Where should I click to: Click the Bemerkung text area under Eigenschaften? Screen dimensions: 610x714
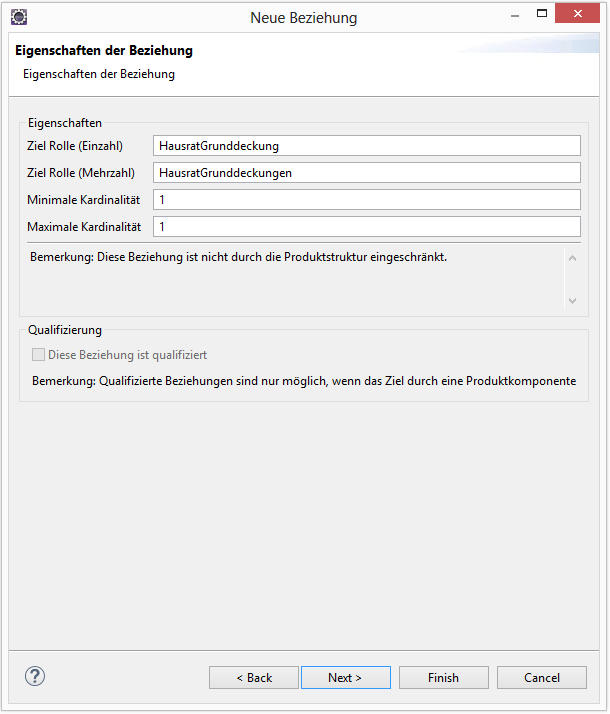[290, 278]
